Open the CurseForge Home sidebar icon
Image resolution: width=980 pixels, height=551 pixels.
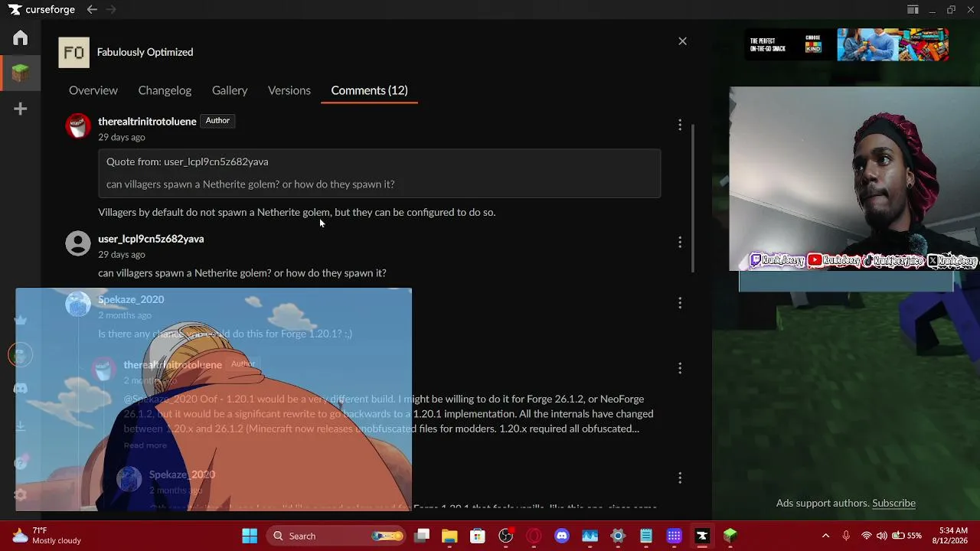coord(21,37)
